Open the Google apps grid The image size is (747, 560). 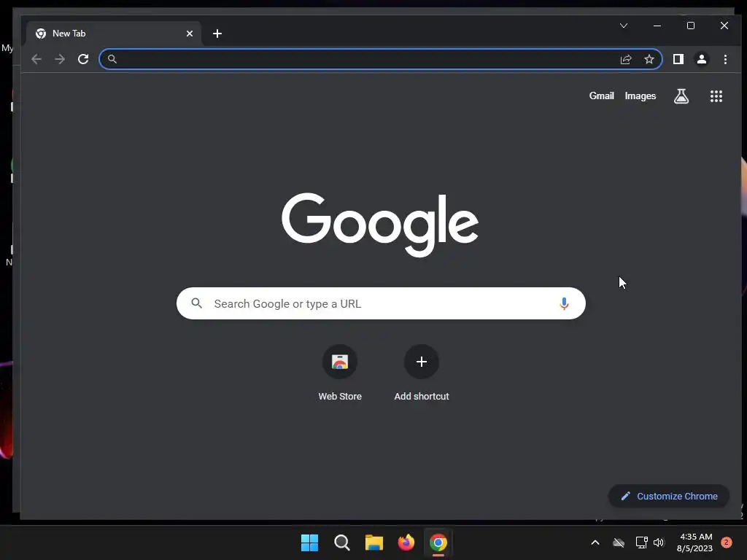[x=716, y=96]
